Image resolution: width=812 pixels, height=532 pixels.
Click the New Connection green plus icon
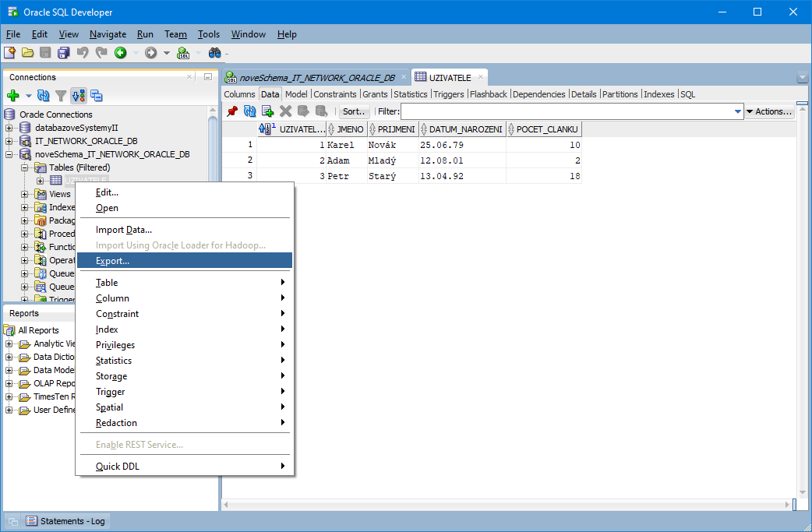(12, 96)
